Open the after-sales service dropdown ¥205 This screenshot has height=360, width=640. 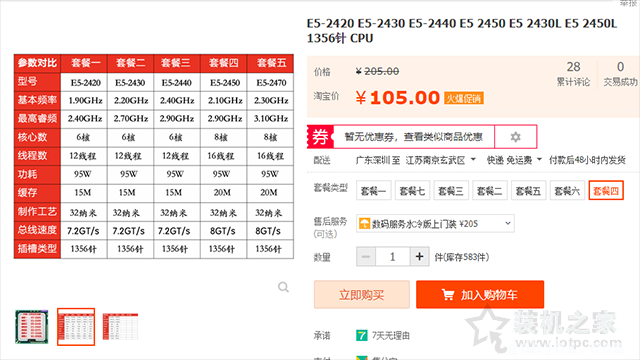pos(435,224)
